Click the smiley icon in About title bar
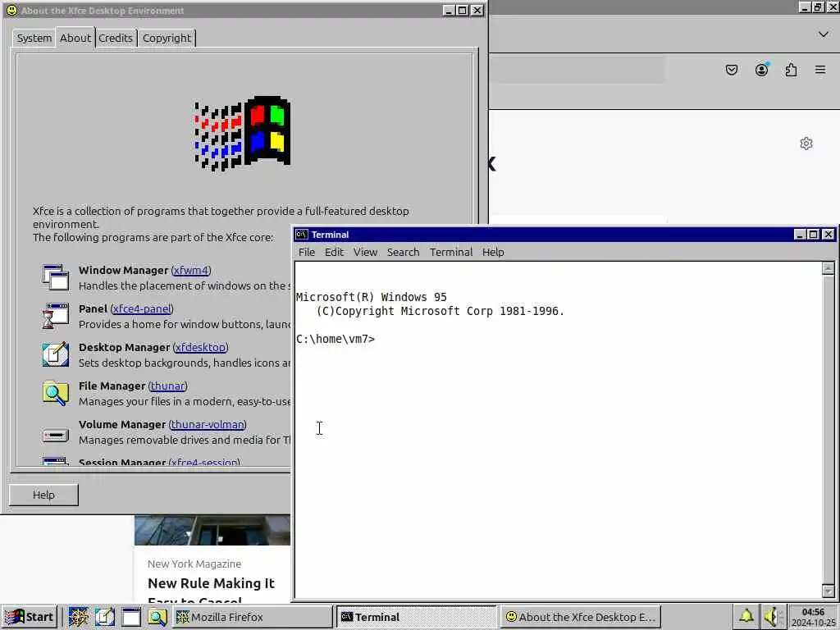840x630 pixels. click(x=11, y=10)
